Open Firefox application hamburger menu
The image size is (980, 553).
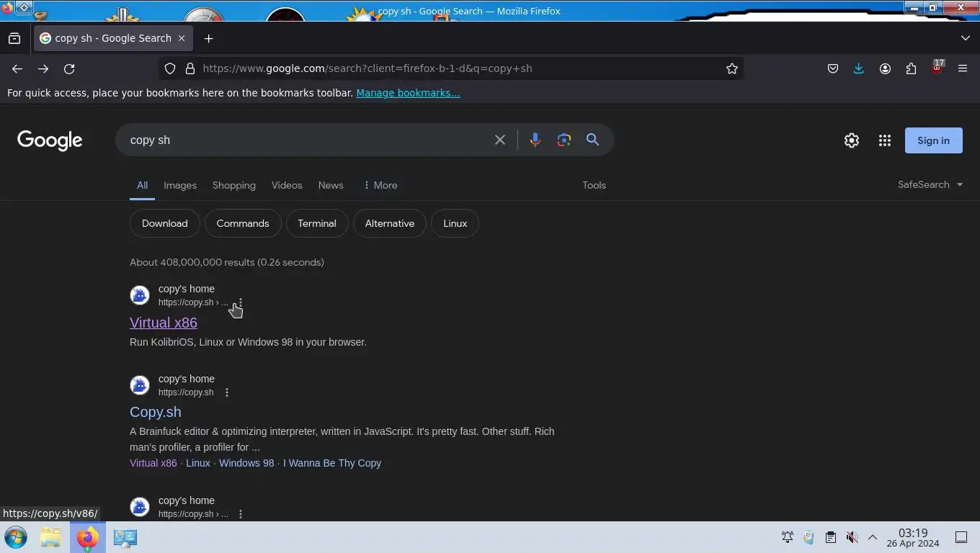(963, 68)
